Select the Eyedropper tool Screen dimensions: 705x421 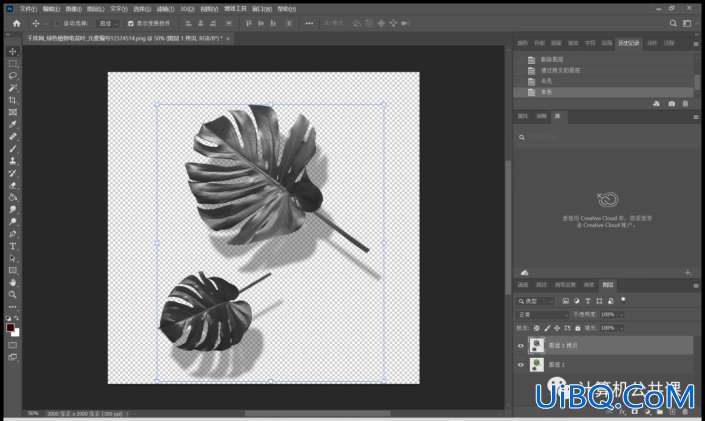(13, 125)
